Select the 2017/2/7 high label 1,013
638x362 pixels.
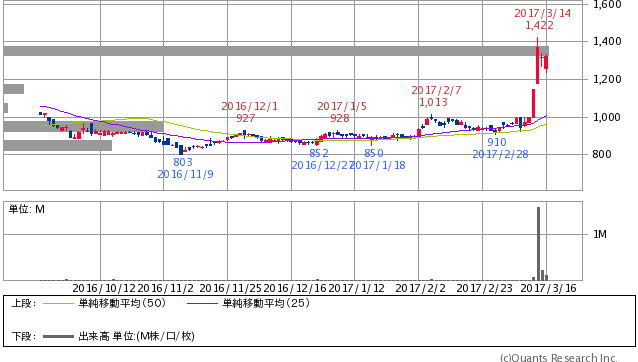click(x=433, y=102)
